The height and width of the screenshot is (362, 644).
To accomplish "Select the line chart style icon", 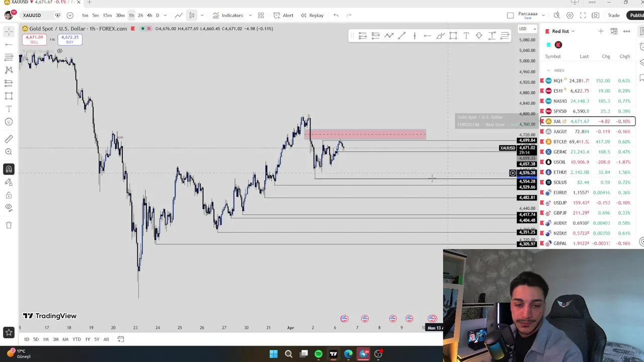I will [179, 15].
